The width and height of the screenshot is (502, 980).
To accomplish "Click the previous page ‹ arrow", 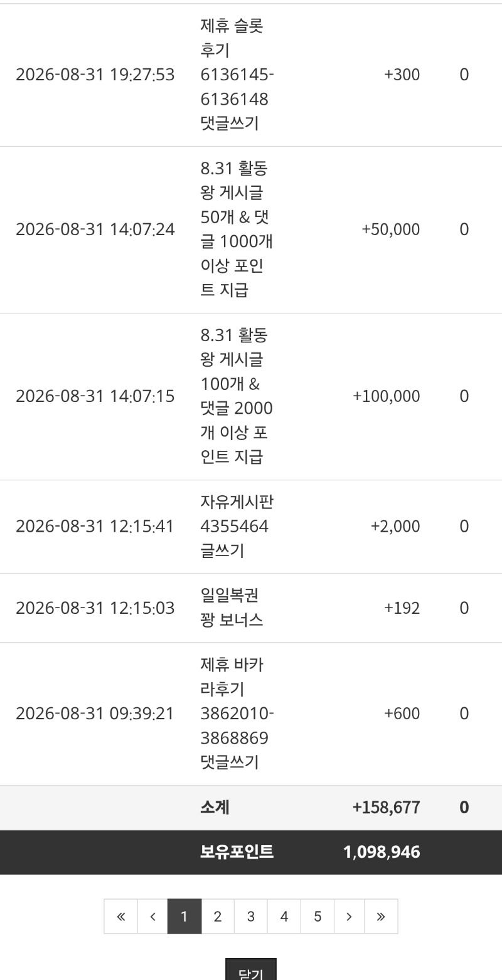I will click(153, 916).
